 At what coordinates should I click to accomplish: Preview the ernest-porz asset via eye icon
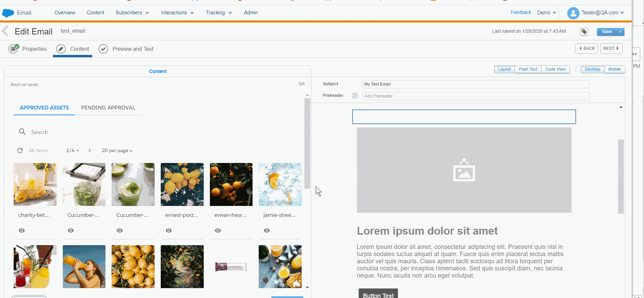click(x=169, y=230)
